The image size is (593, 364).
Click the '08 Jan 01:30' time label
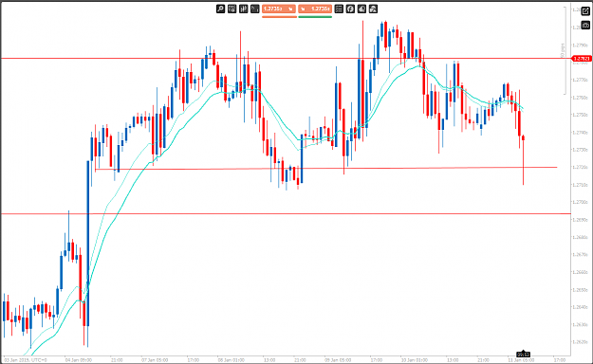(x=232, y=360)
